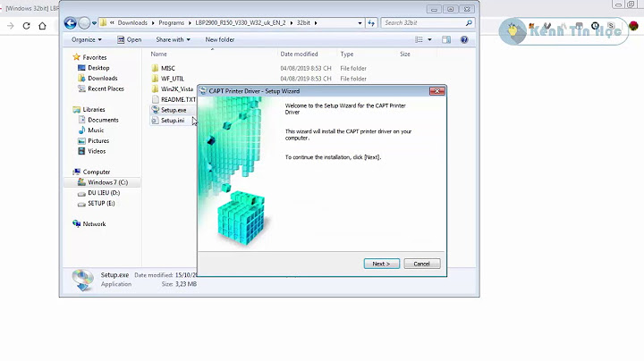This screenshot has height=361, width=644.
Task: Open the Share with menu
Action: [x=173, y=40]
